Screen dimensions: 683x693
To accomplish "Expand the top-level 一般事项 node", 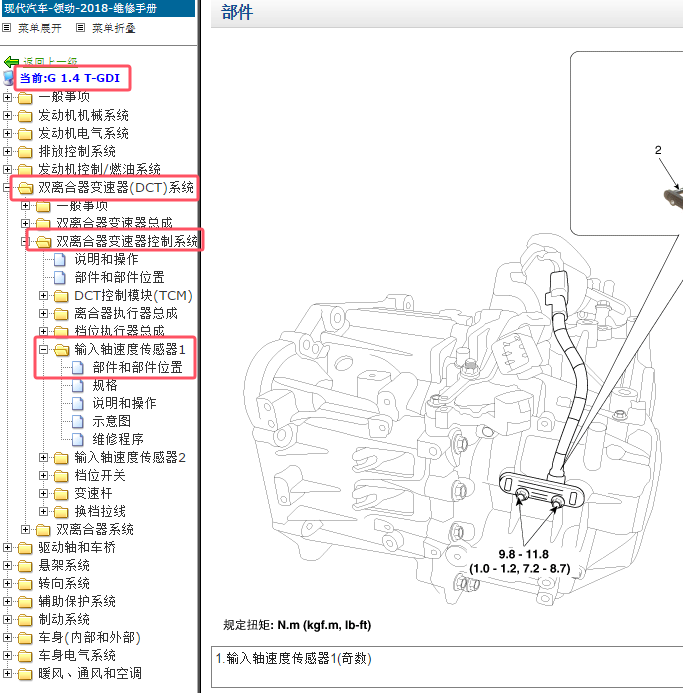I will pyautogui.click(x=7, y=97).
